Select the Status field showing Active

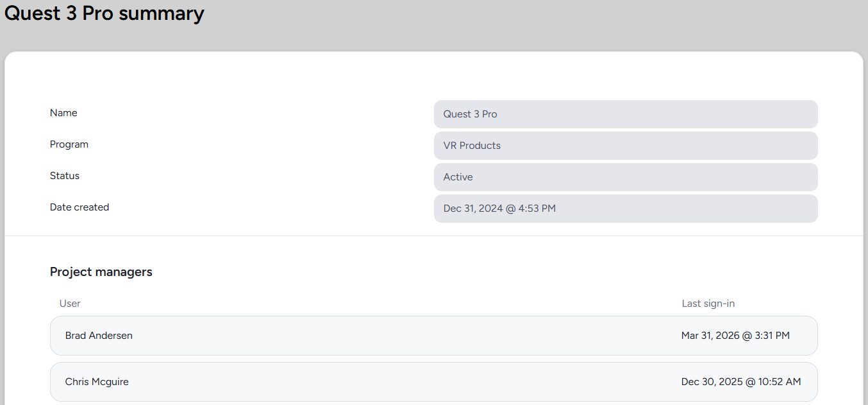pos(625,177)
